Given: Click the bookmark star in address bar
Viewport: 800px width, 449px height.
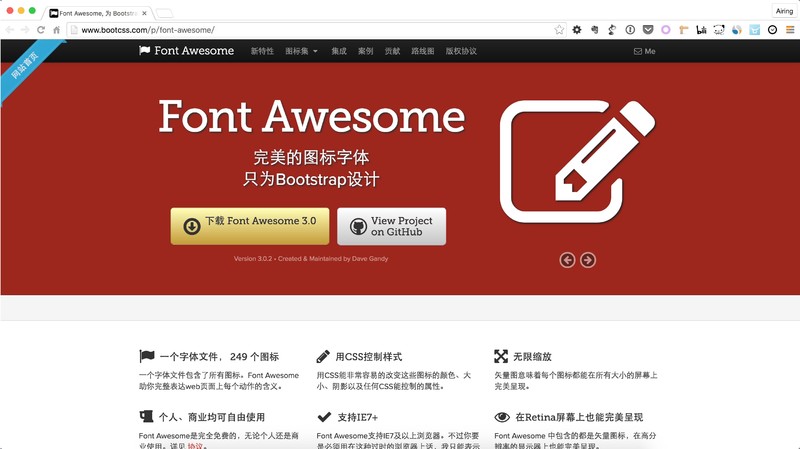Looking at the screenshot, I should tap(559, 30).
